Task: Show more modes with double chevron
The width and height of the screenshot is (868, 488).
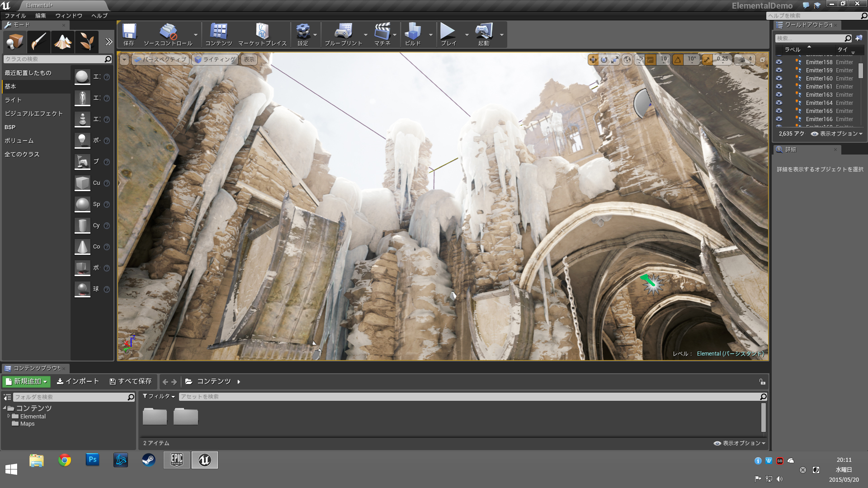Action: coord(108,42)
